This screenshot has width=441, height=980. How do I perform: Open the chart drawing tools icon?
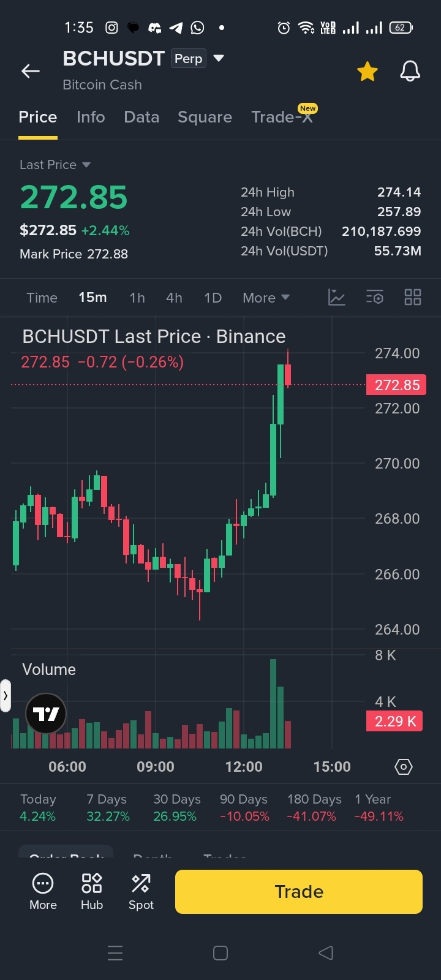337,298
